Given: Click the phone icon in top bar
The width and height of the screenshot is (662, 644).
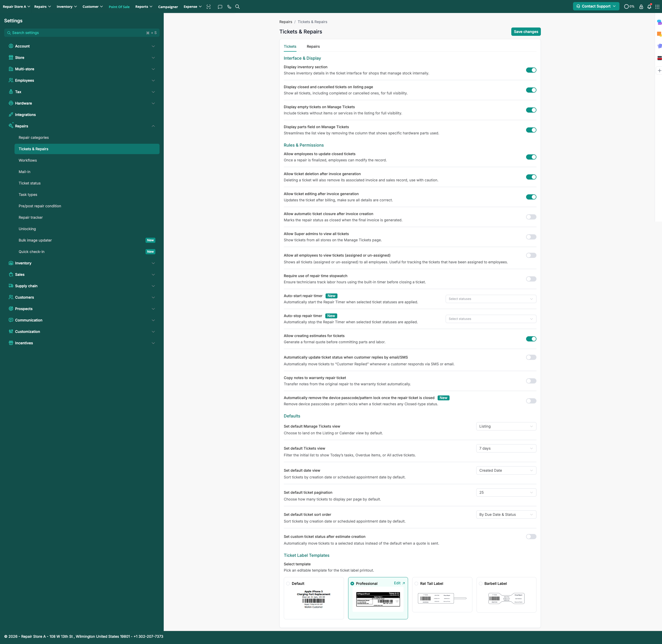Looking at the screenshot, I should coord(229,7).
